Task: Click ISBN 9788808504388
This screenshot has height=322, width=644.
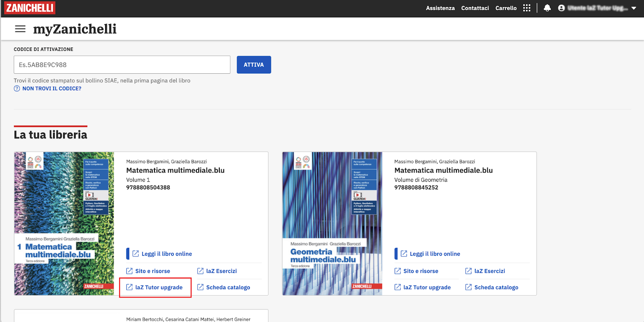Action: 148,187
